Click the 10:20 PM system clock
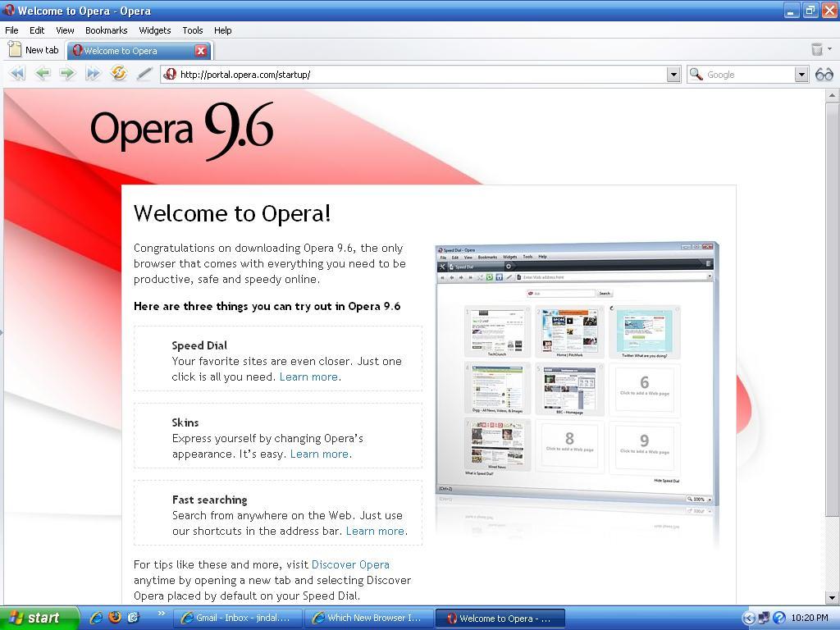Viewport: 840px width, 630px height. pyautogui.click(x=810, y=619)
